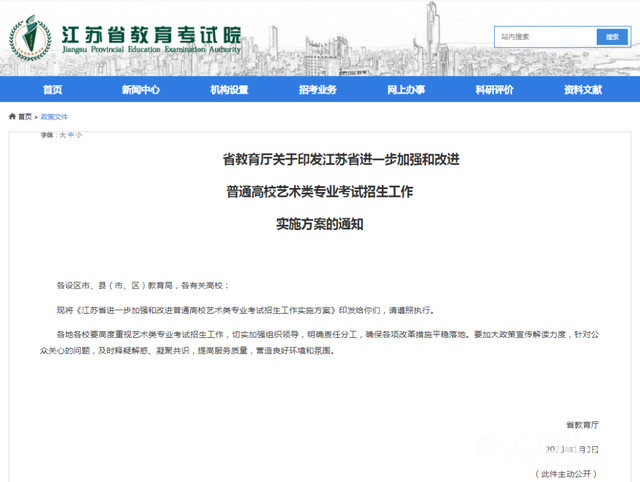Screen dimensions: 640x482
Task: Select the 资料文献 navigation item
Action: coord(583,90)
